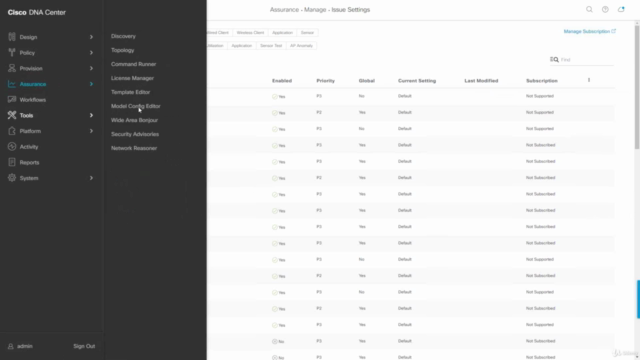Click the Activity icon in the sidebar
This screenshot has width=640, height=360.
[x=12, y=147]
